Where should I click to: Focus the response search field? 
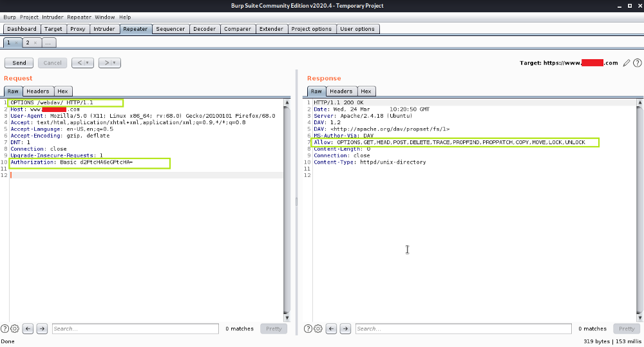[x=463, y=328]
